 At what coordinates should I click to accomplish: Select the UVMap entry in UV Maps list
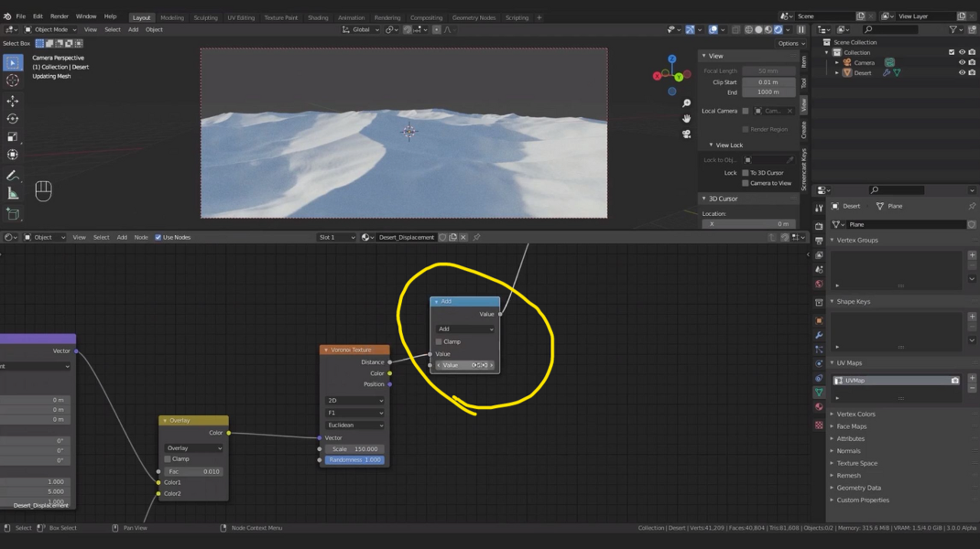point(896,381)
